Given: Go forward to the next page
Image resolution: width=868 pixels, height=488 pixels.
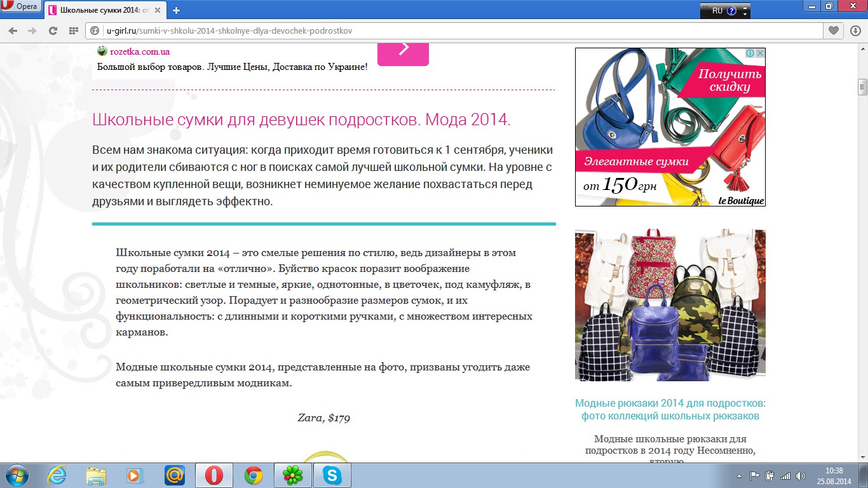Looking at the screenshot, I should (x=32, y=30).
